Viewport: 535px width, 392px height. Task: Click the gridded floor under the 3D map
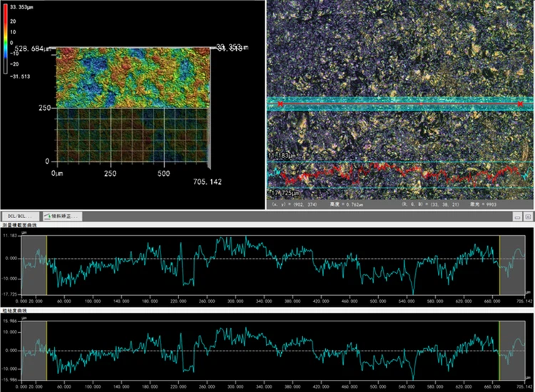click(x=132, y=135)
